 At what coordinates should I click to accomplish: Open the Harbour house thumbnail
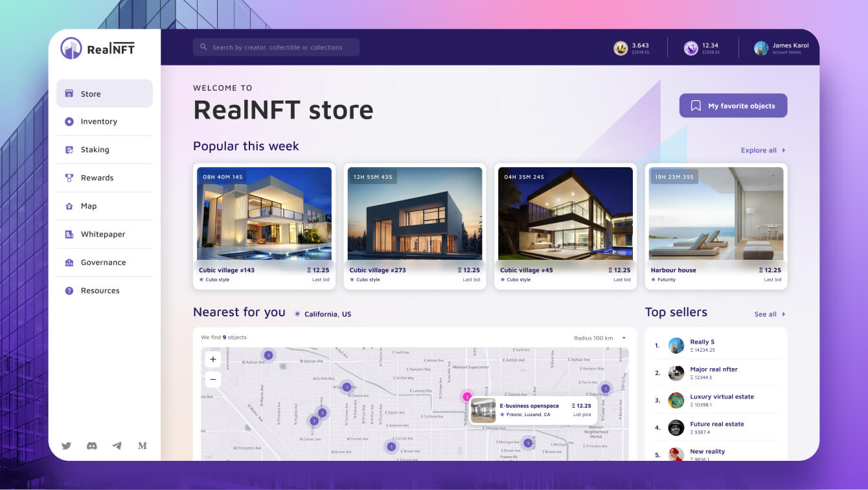715,213
